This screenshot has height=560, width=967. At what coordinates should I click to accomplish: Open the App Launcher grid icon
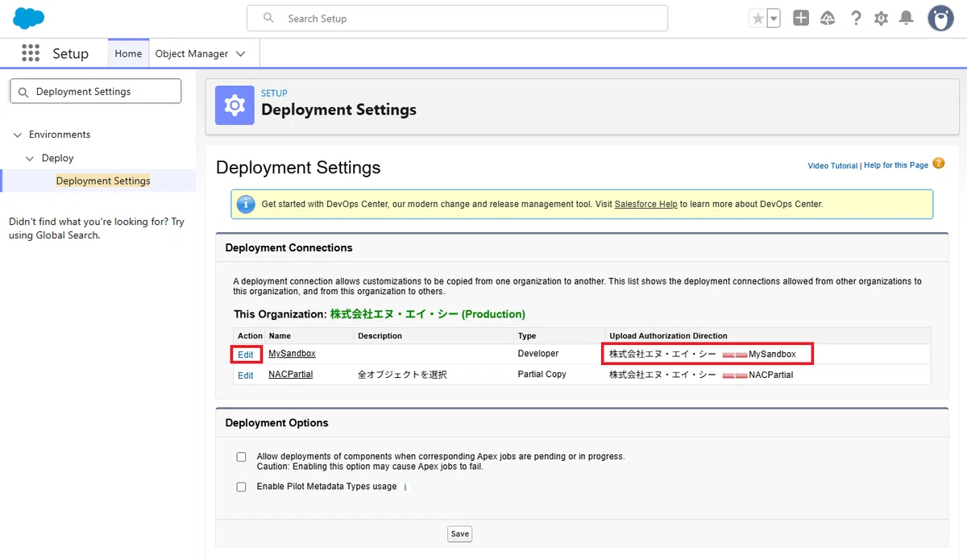pos(31,53)
